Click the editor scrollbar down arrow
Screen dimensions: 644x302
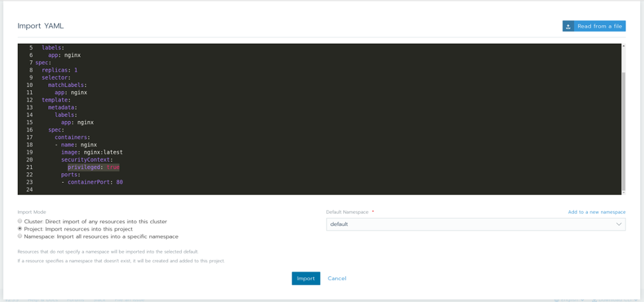click(x=623, y=192)
